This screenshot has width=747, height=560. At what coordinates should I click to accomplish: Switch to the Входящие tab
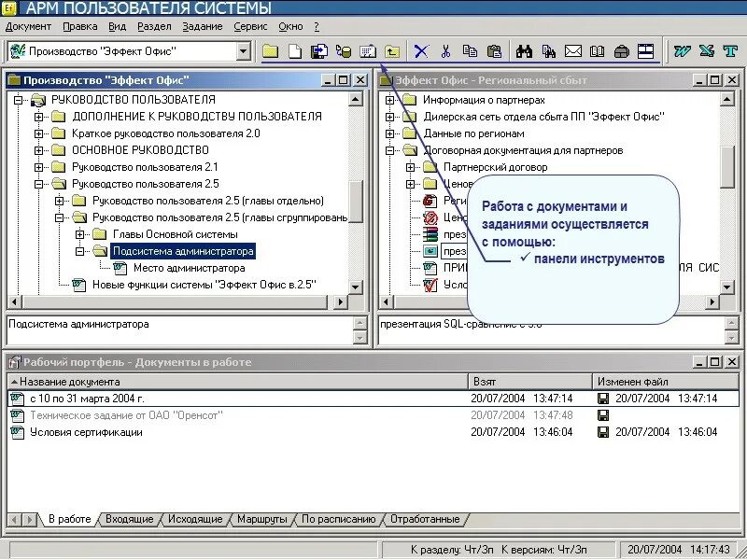click(129, 519)
